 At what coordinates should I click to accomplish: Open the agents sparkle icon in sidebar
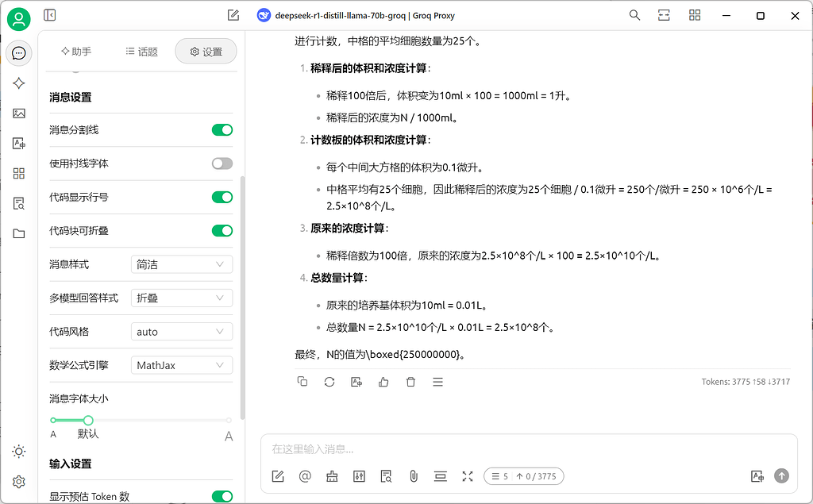coord(19,83)
